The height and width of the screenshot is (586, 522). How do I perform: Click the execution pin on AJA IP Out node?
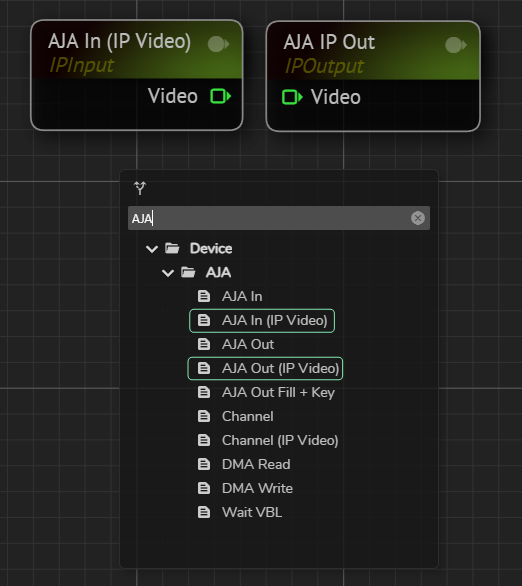coord(456,45)
